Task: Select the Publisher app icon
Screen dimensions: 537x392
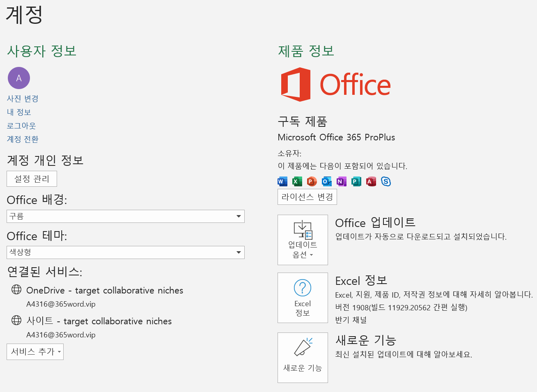Action: click(x=356, y=181)
